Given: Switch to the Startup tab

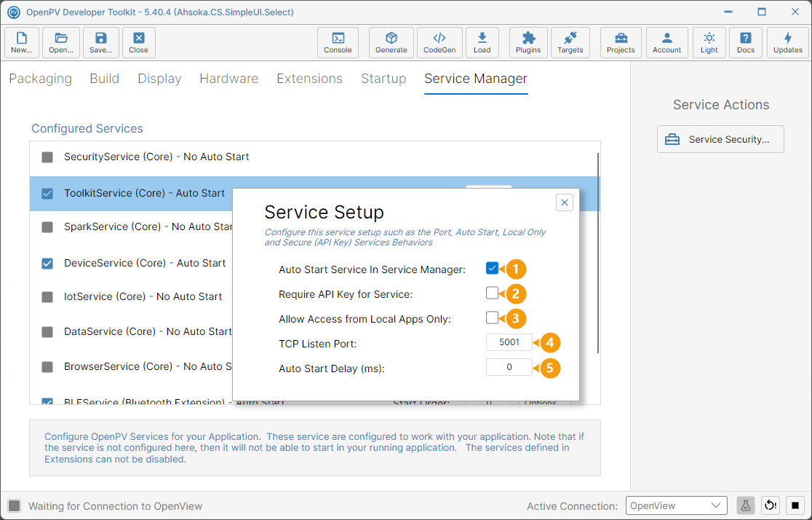Looking at the screenshot, I should [x=383, y=79].
